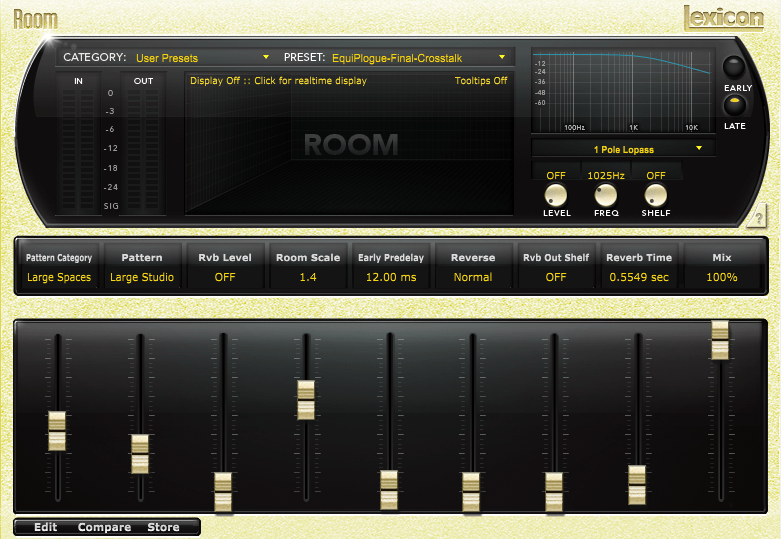Click the Room Scale fader handle
Image resolution: width=781 pixels, height=539 pixels.
306,400
